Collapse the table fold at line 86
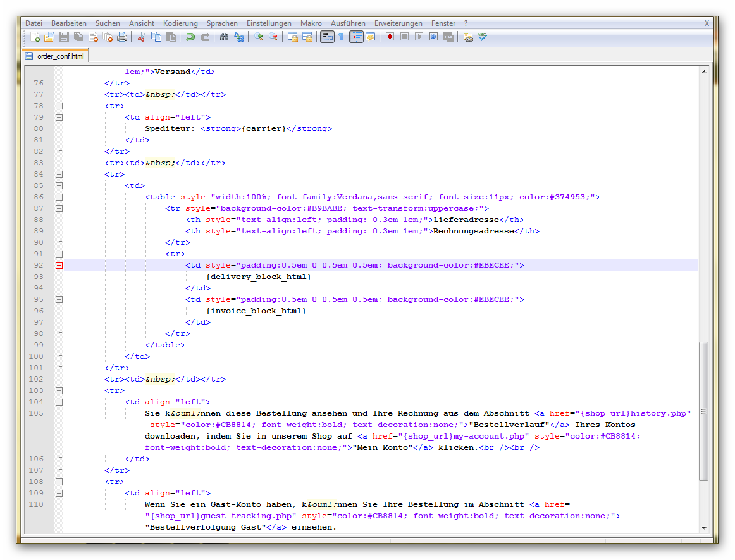735x560 pixels. [x=59, y=197]
